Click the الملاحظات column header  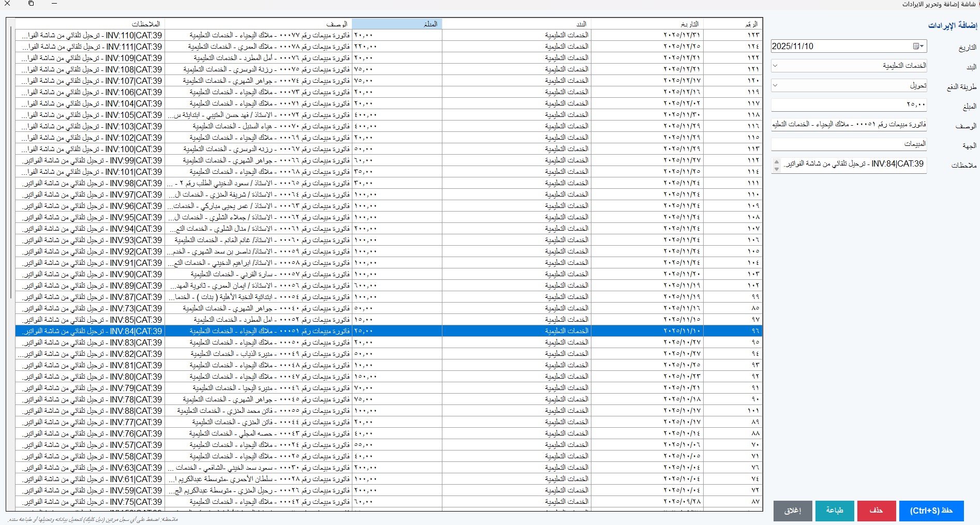pos(90,24)
